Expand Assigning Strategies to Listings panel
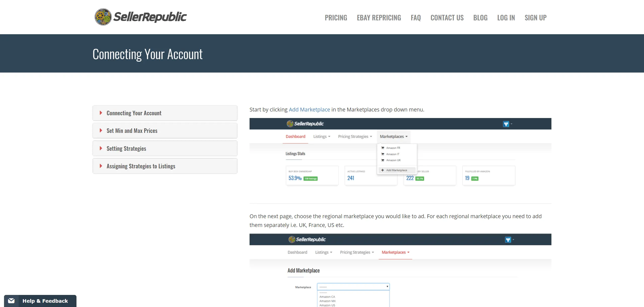 click(141, 166)
